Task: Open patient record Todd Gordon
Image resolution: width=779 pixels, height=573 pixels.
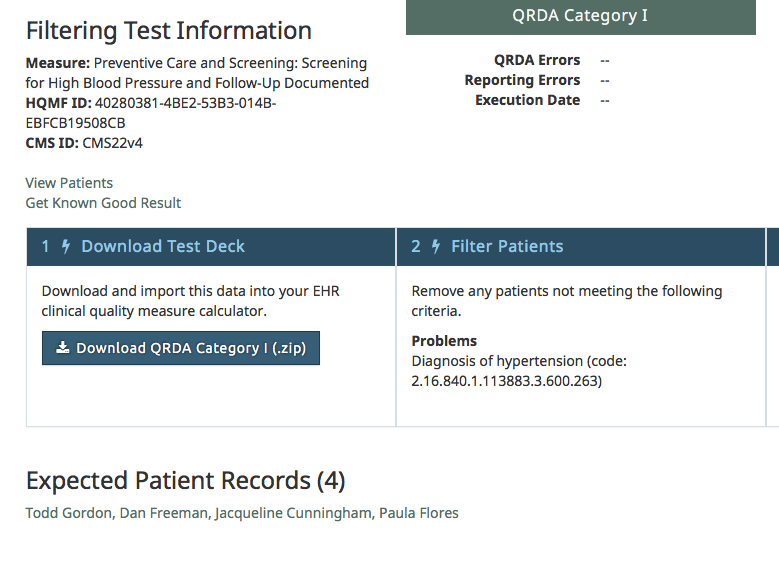Action: 69,513
